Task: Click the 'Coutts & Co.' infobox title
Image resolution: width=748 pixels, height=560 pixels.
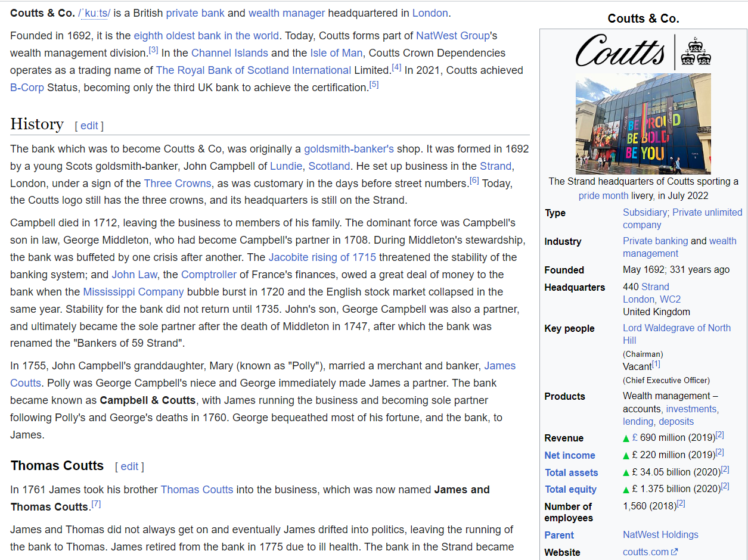Action: [643, 18]
